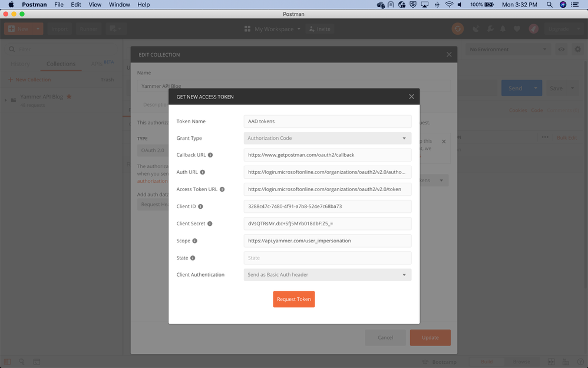Switch to the History tab

coord(20,64)
